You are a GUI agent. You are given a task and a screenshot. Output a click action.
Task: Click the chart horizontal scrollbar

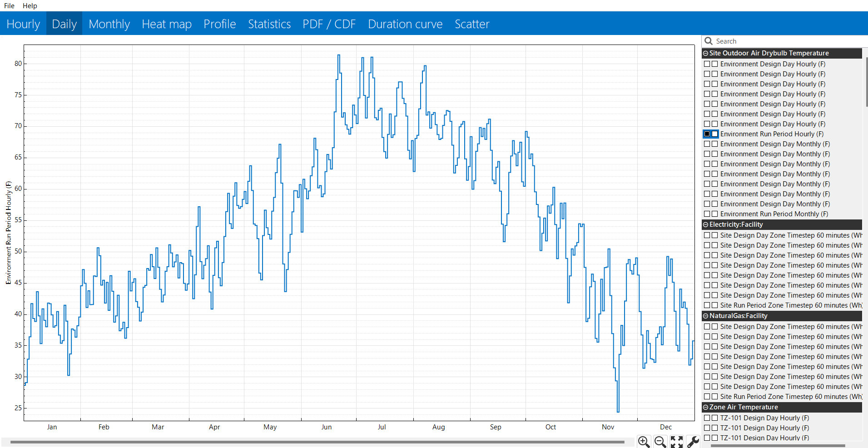[317, 442]
